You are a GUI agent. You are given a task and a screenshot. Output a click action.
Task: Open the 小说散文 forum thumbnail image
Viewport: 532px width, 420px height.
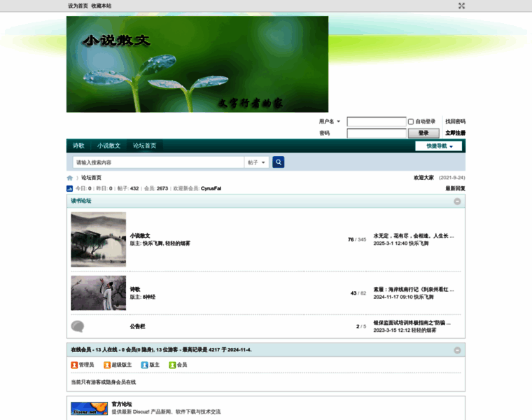click(99, 239)
